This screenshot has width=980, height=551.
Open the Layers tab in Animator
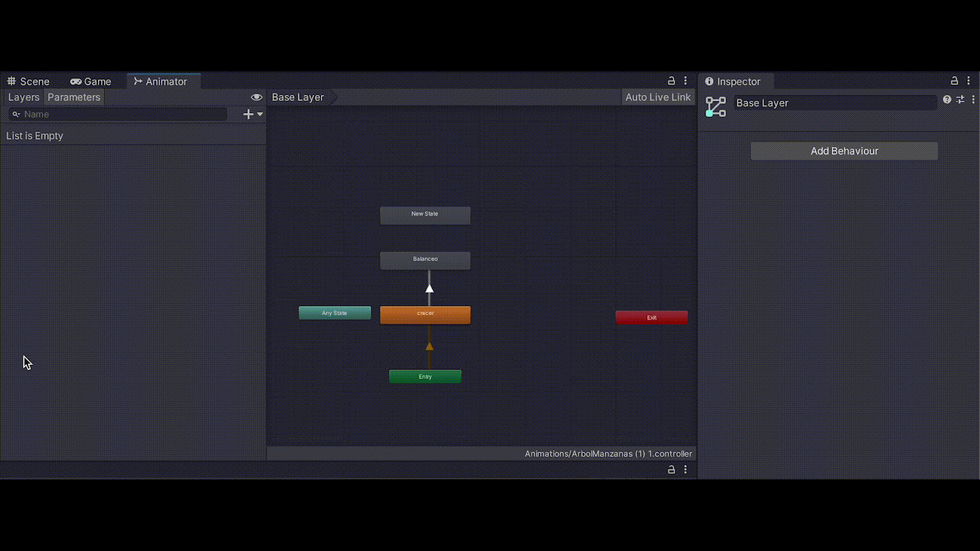23,97
